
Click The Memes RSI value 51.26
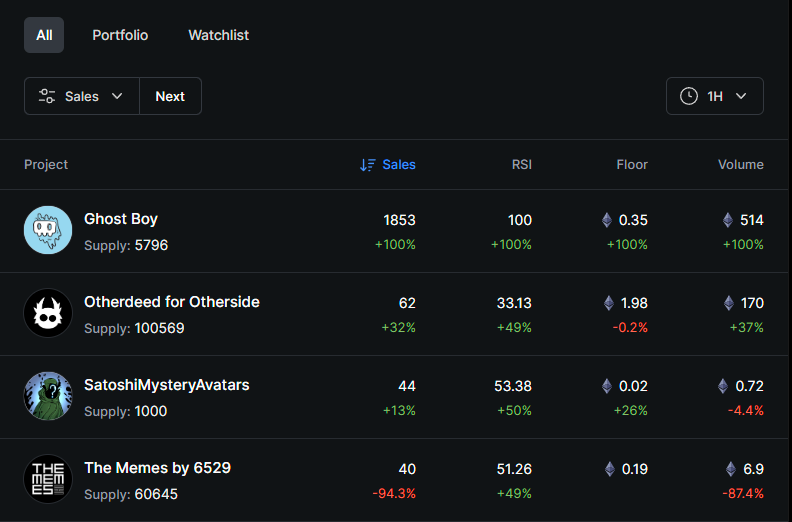pos(514,469)
